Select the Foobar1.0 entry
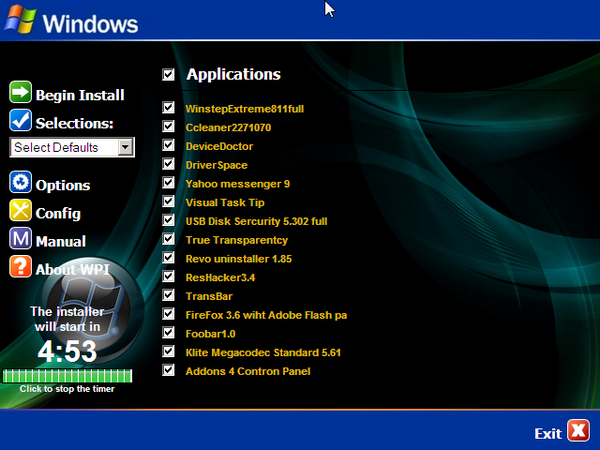Image resolution: width=600 pixels, height=450 pixels. click(210, 334)
